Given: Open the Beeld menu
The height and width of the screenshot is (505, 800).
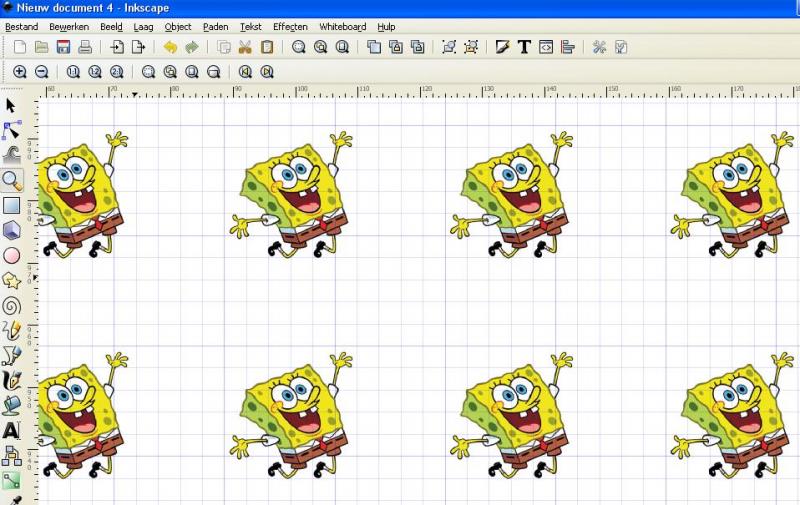Looking at the screenshot, I should (111, 27).
